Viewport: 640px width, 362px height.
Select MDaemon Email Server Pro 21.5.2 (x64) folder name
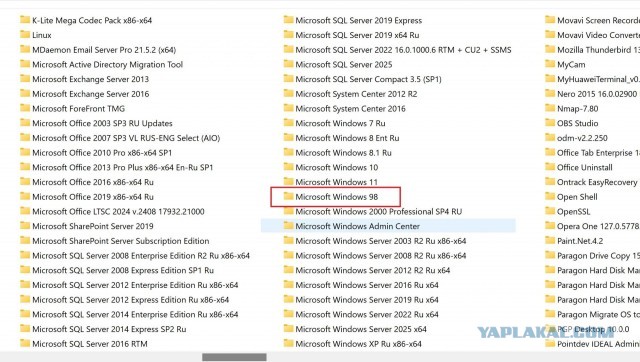pyautogui.click(x=104, y=50)
